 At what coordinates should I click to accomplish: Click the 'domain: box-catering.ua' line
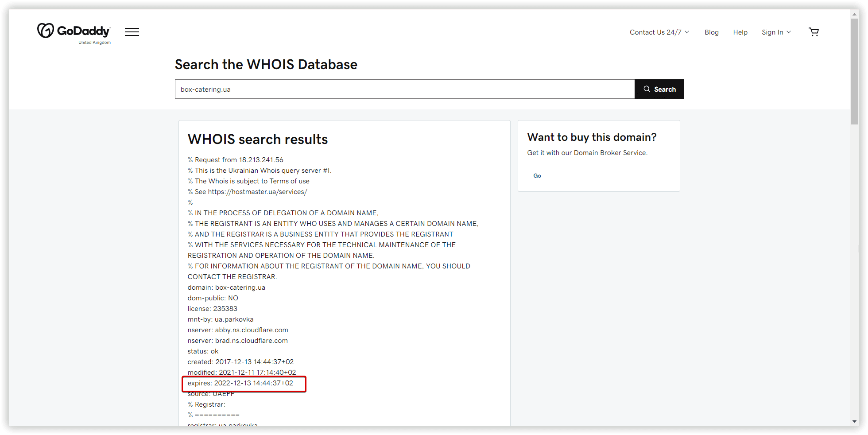[x=226, y=287]
